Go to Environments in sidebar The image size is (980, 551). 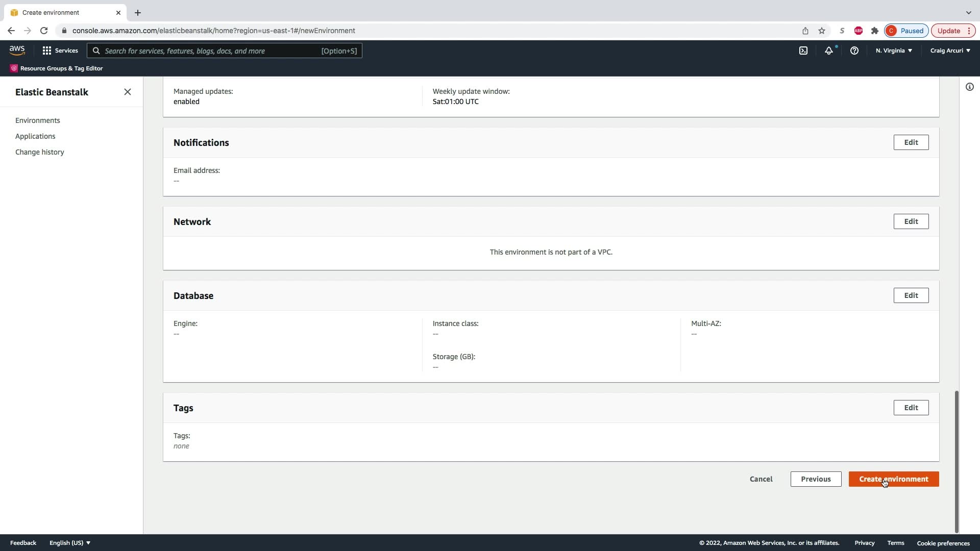tap(38, 120)
